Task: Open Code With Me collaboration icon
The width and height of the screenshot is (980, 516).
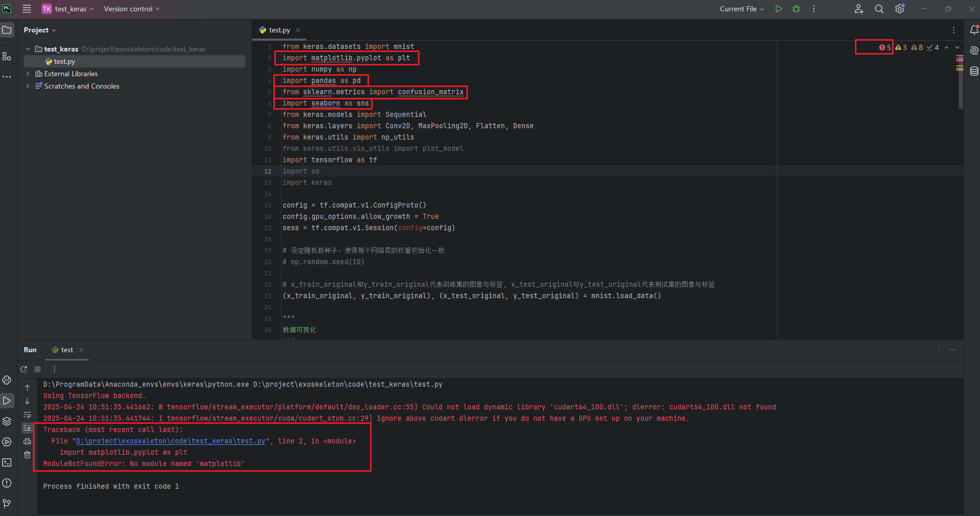Action: 859,9
